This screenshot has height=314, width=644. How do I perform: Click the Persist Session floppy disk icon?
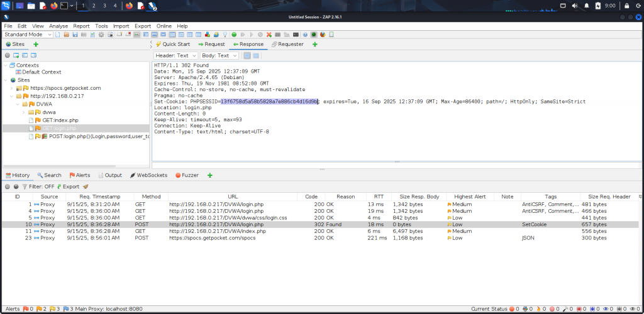click(75, 35)
